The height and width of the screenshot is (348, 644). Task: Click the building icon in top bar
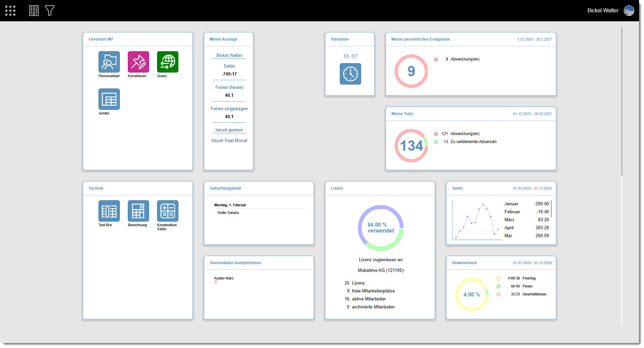pyautogui.click(x=34, y=11)
